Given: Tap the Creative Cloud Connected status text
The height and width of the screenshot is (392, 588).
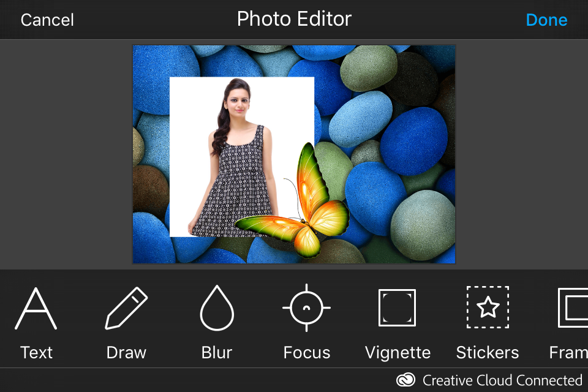Looking at the screenshot, I should (x=502, y=380).
